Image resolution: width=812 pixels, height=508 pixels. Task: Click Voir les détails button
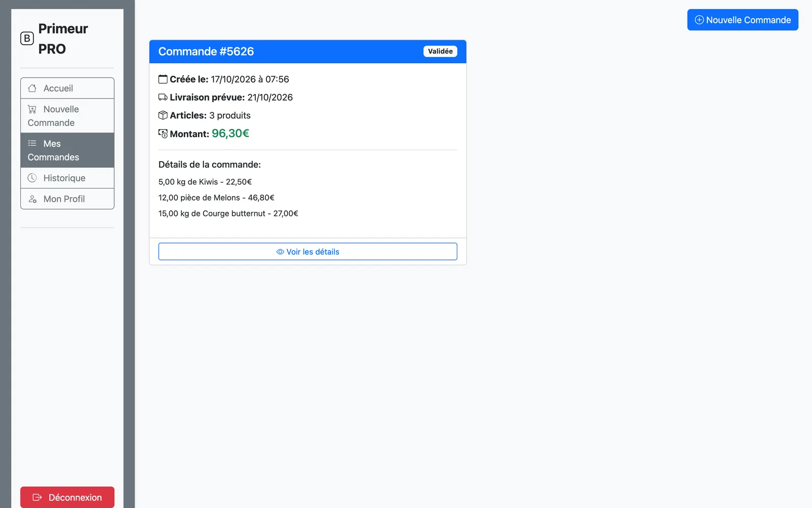click(308, 251)
